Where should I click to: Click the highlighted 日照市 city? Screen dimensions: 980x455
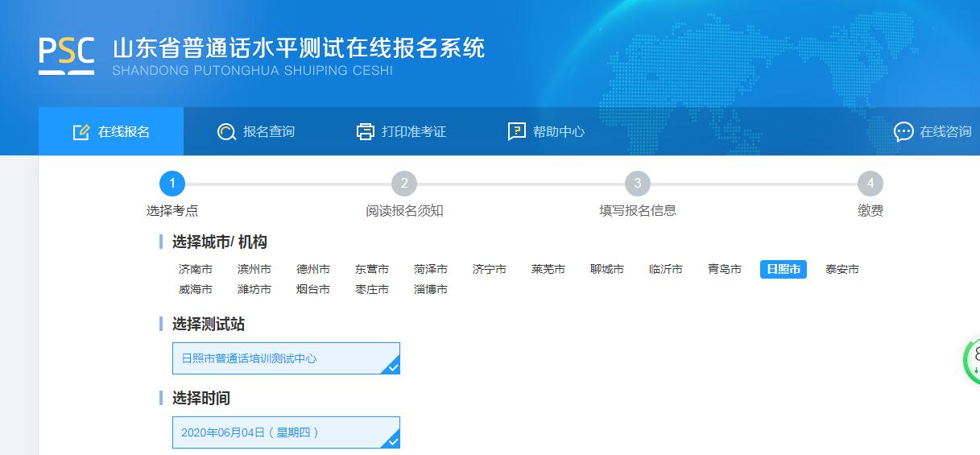point(784,269)
